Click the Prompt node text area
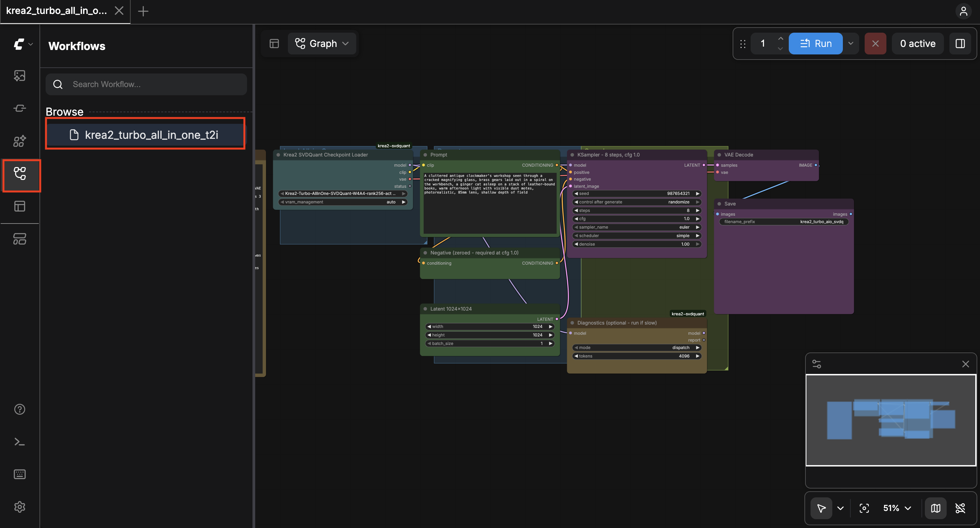This screenshot has width=980, height=528. click(x=490, y=203)
